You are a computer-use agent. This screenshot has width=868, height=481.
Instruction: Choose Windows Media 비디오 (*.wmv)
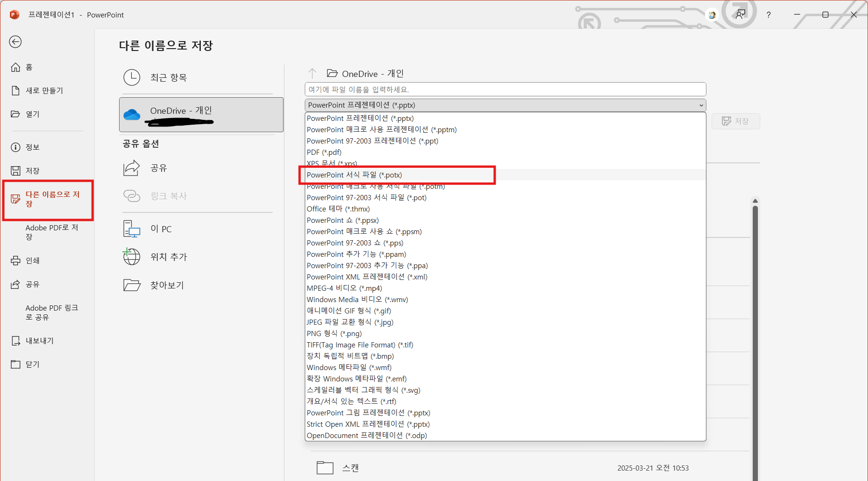pyautogui.click(x=506, y=300)
